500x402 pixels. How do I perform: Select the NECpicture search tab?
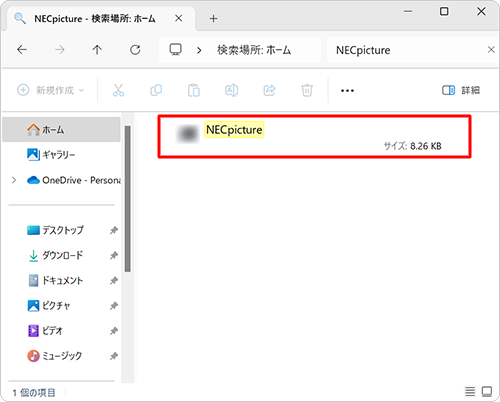tap(95, 19)
